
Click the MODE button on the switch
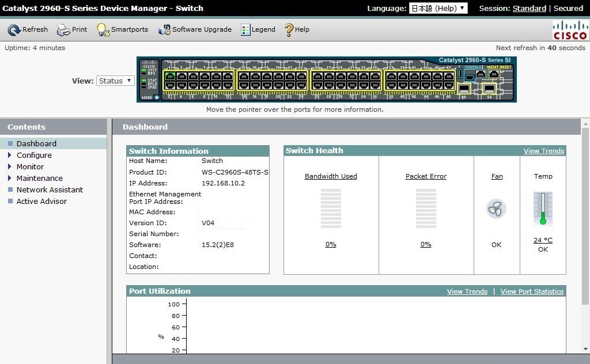[157, 97]
